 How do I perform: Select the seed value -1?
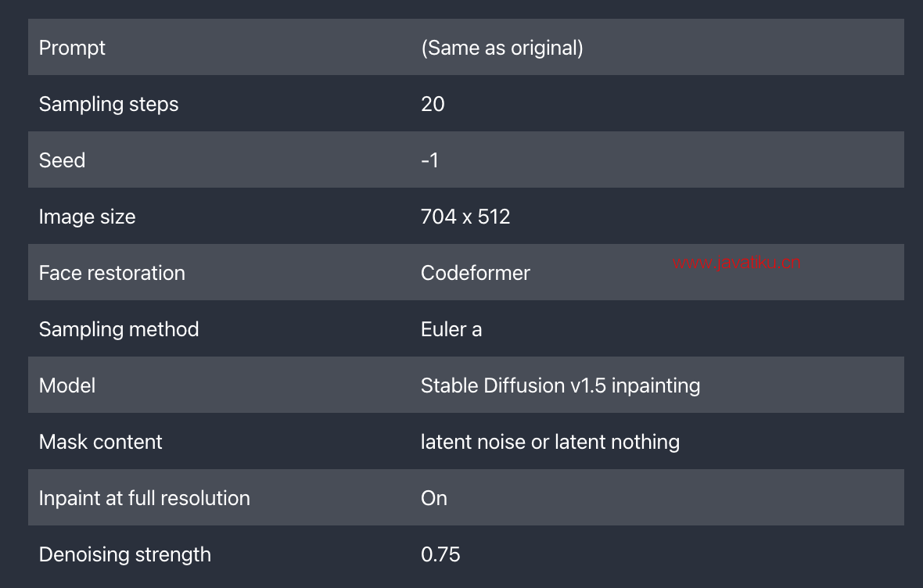[429, 160]
